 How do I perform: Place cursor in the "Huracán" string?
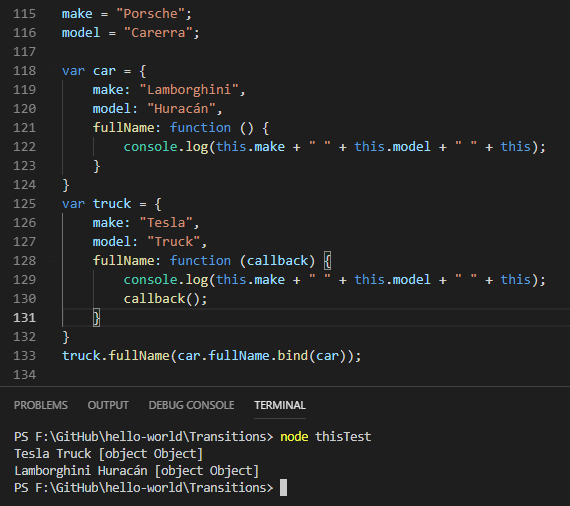(x=181, y=109)
